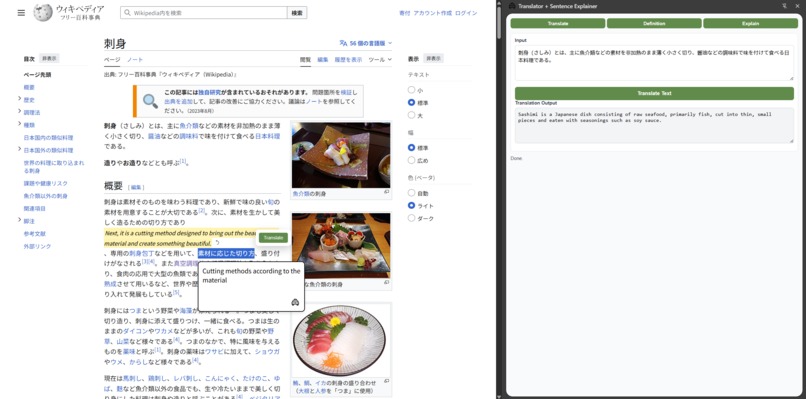This screenshot has height=399, width=806.
Task: Click the 検索 search button
Action: [x=297, y=13]
